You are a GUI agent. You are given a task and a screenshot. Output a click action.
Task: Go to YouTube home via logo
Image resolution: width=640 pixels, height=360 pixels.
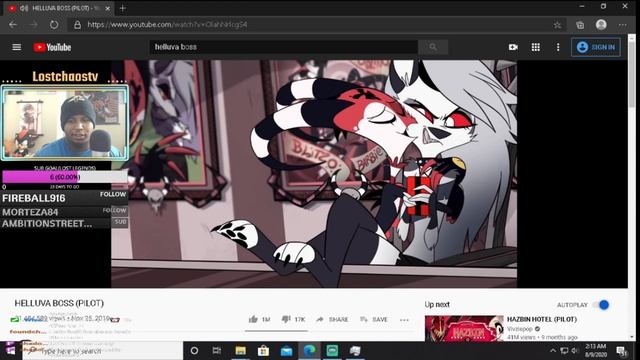52,47
